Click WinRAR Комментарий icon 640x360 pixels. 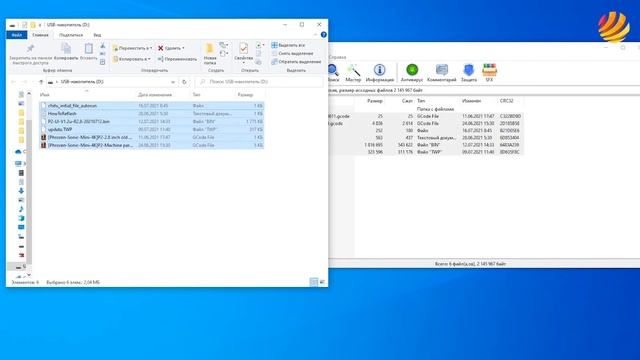pos(442,73)
